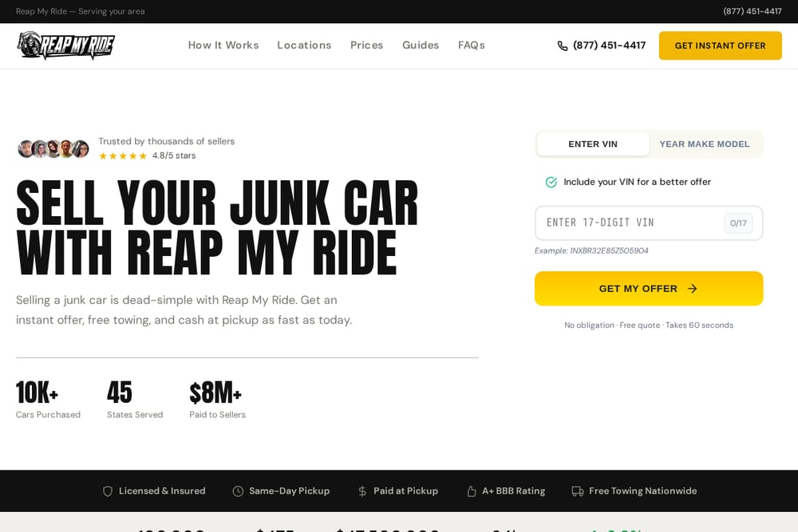Open the How It Works menu
Image resolution: width=798 pixels, height=532 pixels.
point(223,45)
